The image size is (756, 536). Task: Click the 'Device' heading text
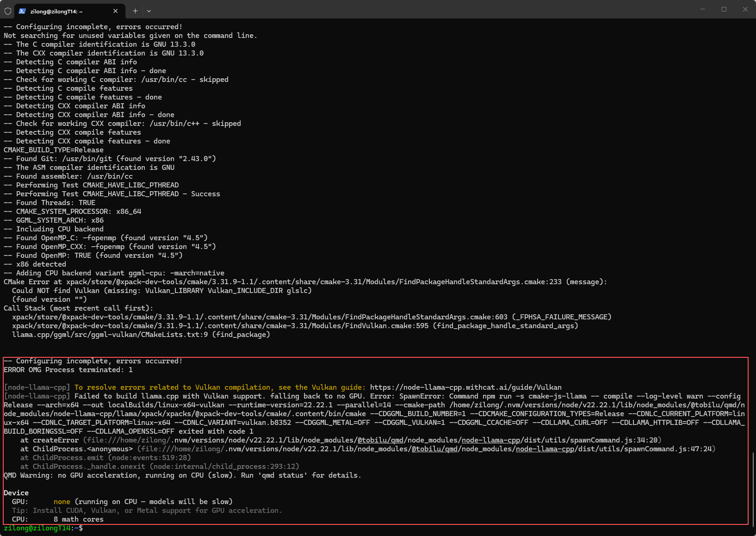[16, 493]
